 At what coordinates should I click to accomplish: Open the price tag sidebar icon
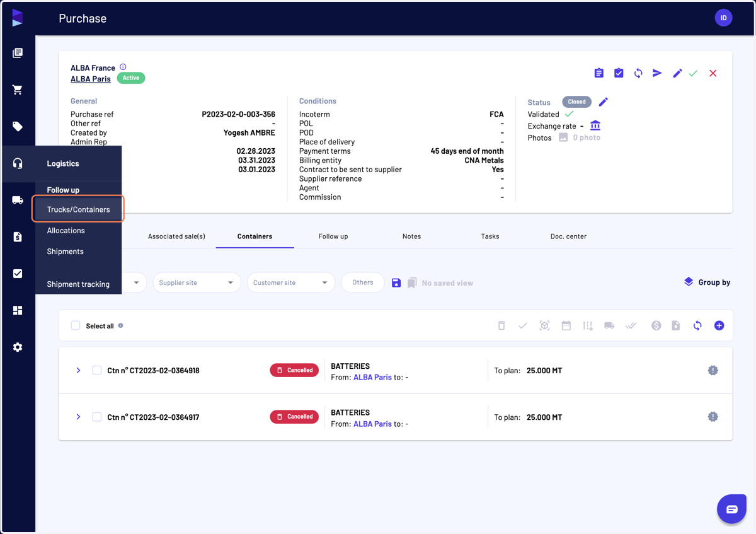click(x=18, y=126)
